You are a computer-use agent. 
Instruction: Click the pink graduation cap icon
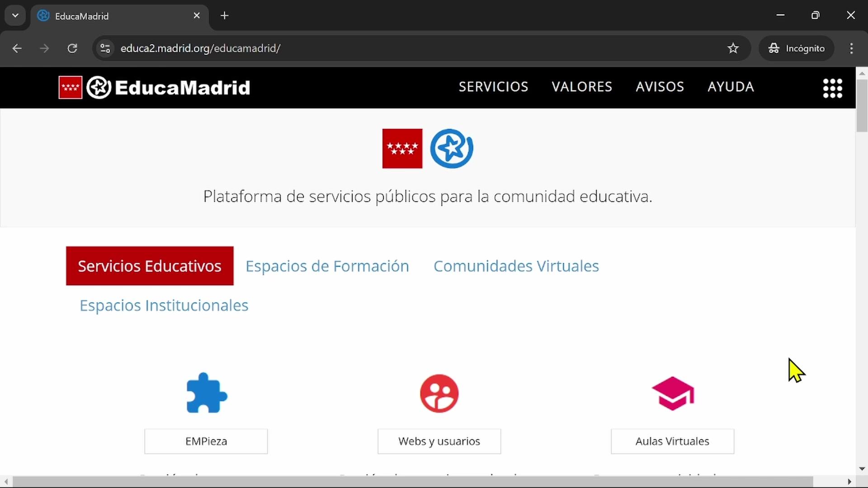point(672,393)
